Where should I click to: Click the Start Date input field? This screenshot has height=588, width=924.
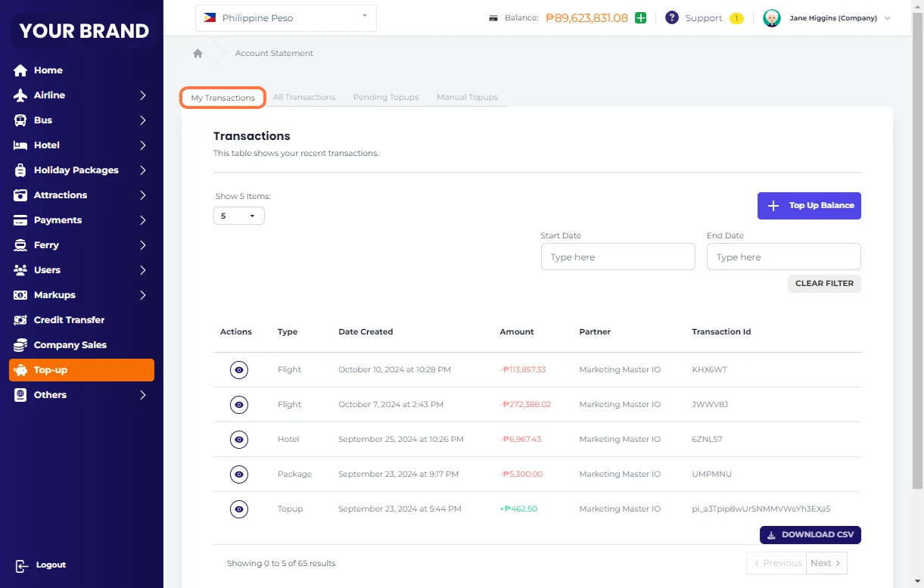click(x=618, y=257)
